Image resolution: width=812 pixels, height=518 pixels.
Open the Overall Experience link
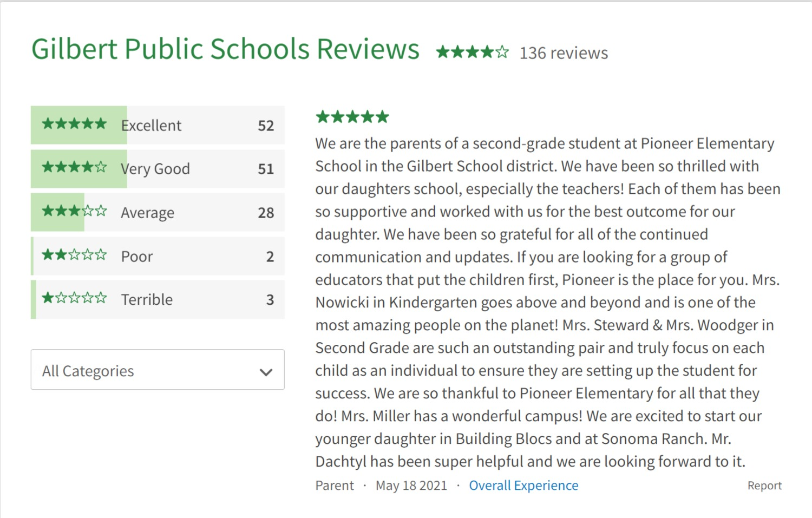pos(523,485)
